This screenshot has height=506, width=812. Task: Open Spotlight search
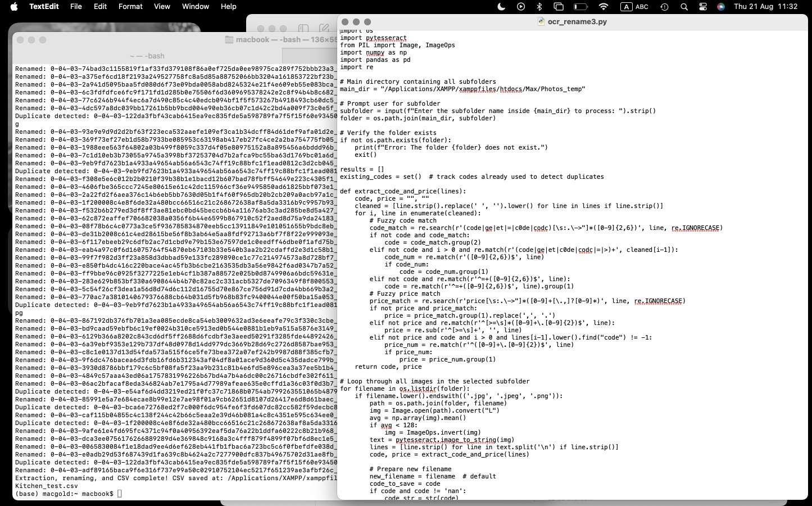click(x=685, y=7)
